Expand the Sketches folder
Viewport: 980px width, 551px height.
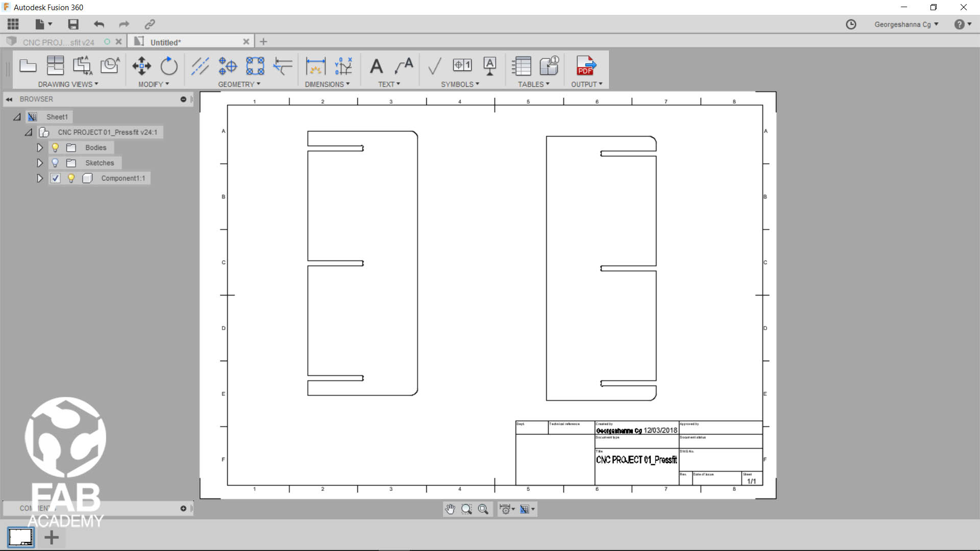click(39, 163)
